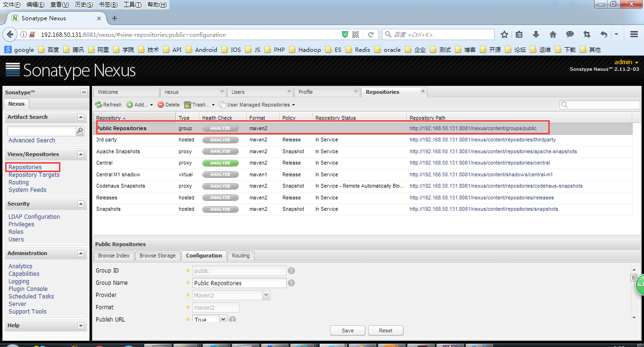The width and height of the screenshot is (644, 347).
Task: Collapse the Administration panel
Action: tap(81, 254)
